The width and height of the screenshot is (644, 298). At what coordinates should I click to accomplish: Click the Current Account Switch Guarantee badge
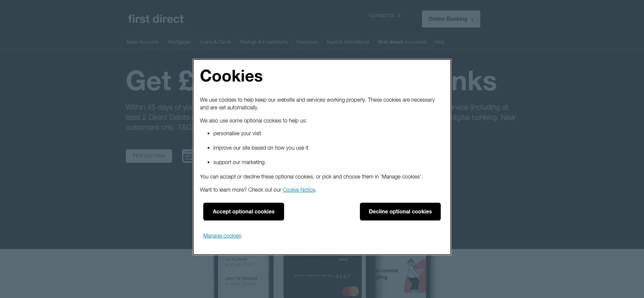click(x=187, y=156)
